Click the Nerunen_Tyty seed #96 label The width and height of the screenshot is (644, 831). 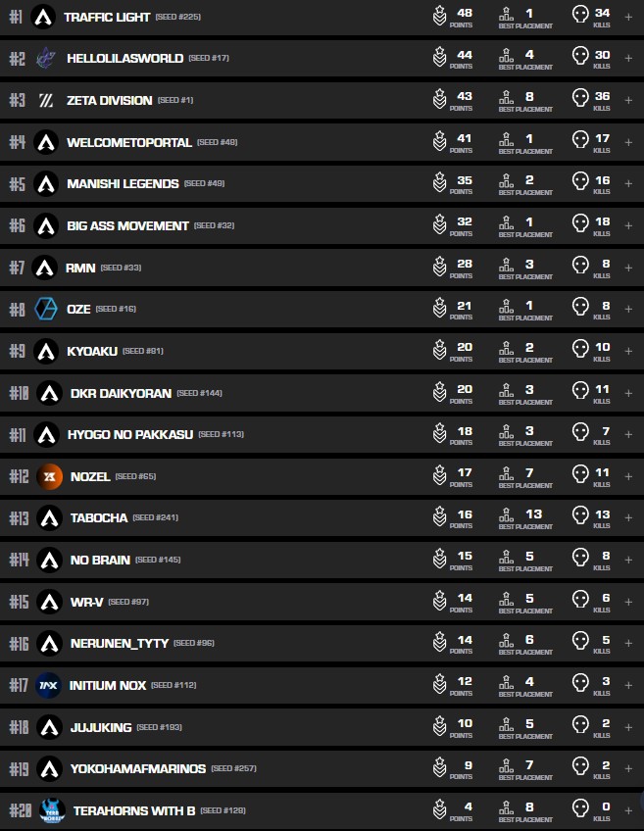tap(194, 644)
